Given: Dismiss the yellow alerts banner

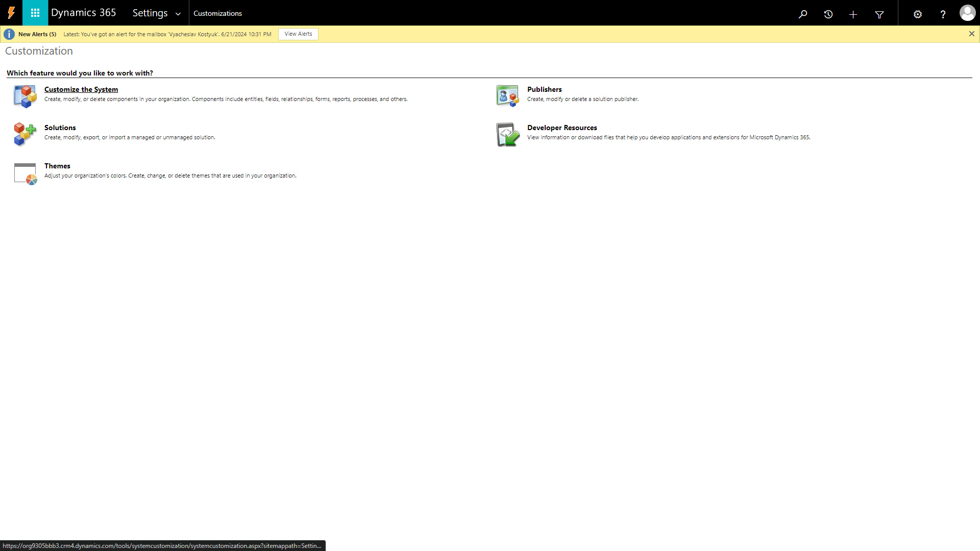Looking at the screenshot, I should pos(971,34).
